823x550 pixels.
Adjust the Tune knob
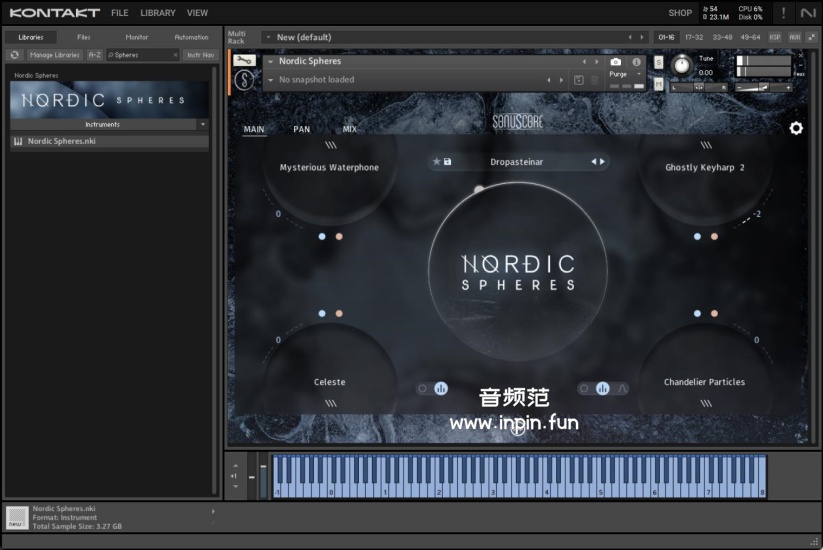(681, 64)
